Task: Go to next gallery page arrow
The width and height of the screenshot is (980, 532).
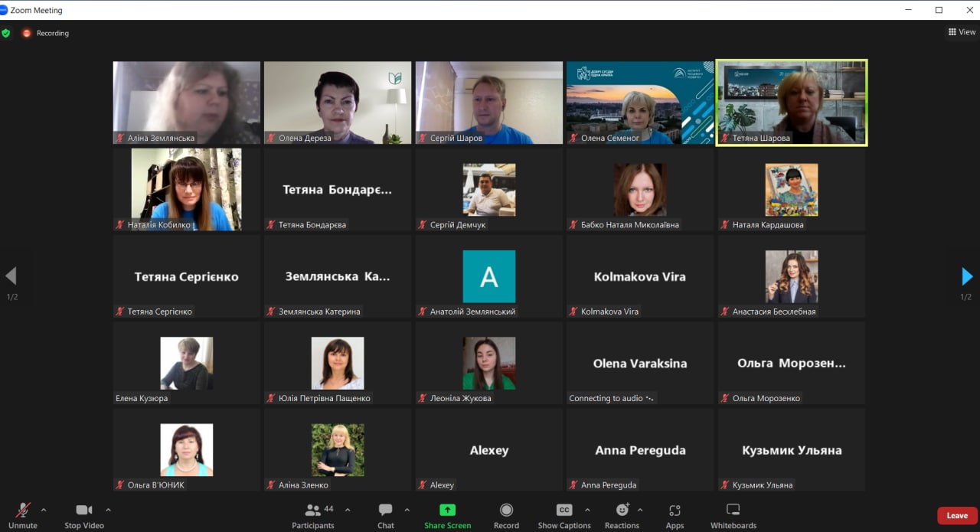Action: point(967,276)
